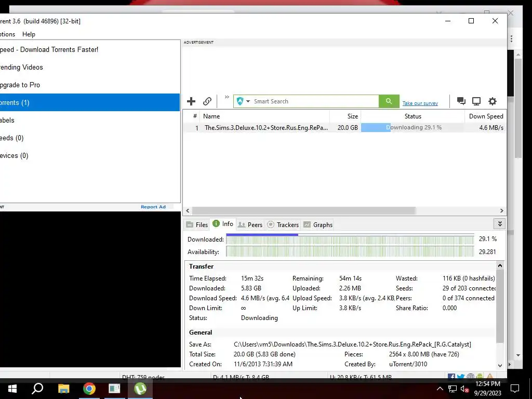532x399 pixels.
Task: Open the Help menu
Action: point(29,34)
